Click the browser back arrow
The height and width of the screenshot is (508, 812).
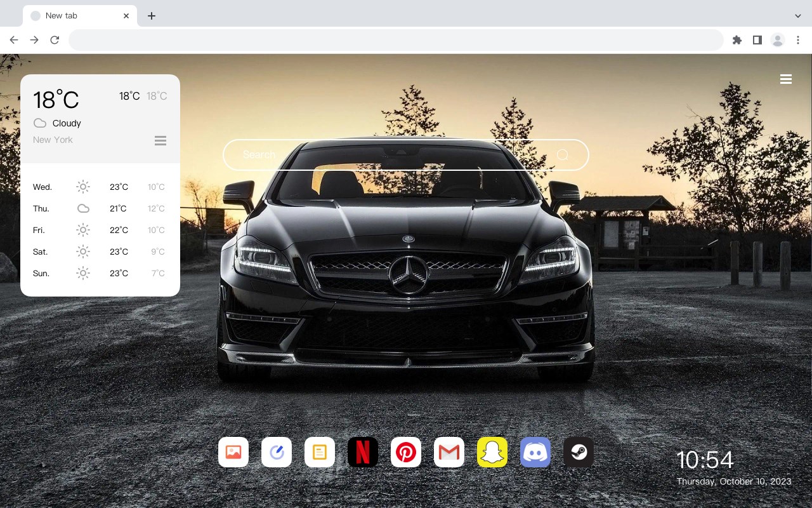click(x=14, y=40)
